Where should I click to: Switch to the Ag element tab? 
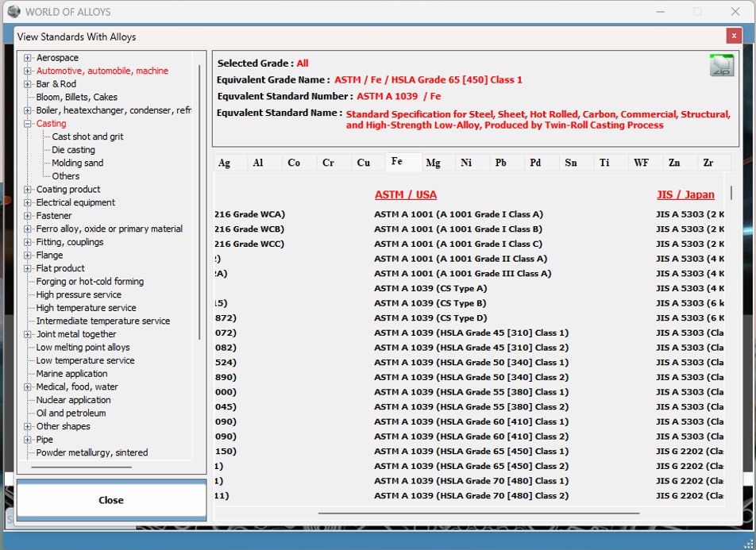[230, 163]
